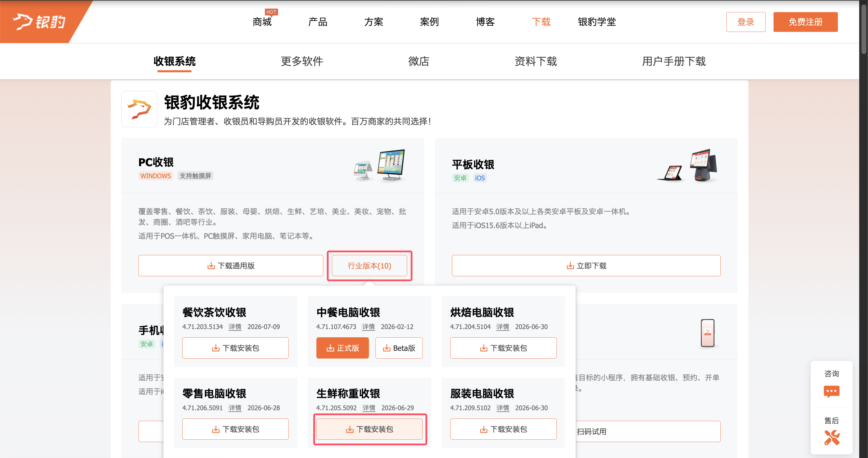Open 银豹学堂 in the top navigation

[597, 22]
